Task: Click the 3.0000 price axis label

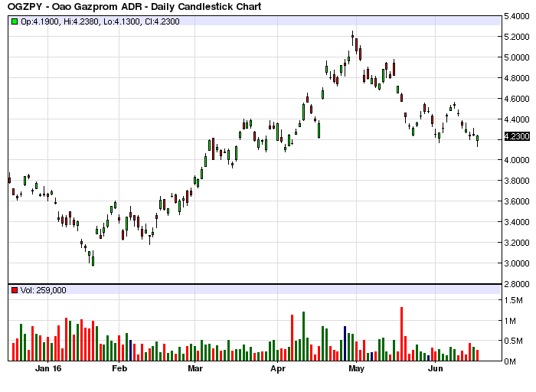Action: coord(517,263)
